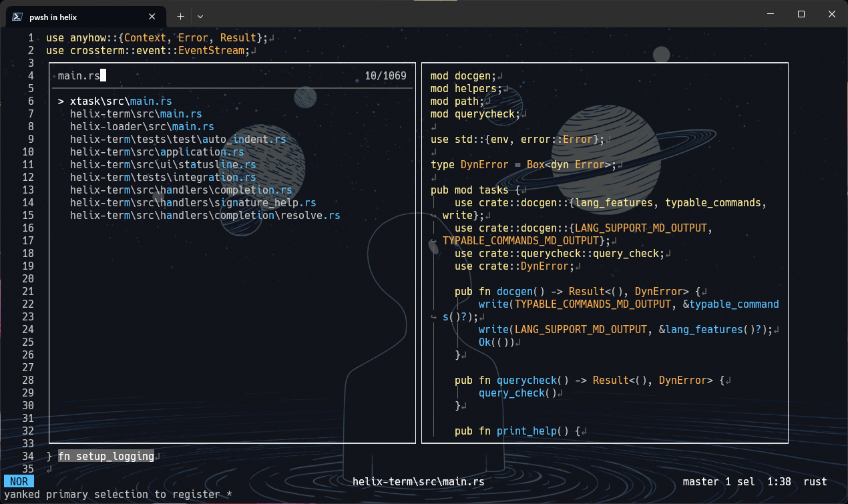
Task: Click the "fn setup_logging" text near line 34
Action: [106, 456]
